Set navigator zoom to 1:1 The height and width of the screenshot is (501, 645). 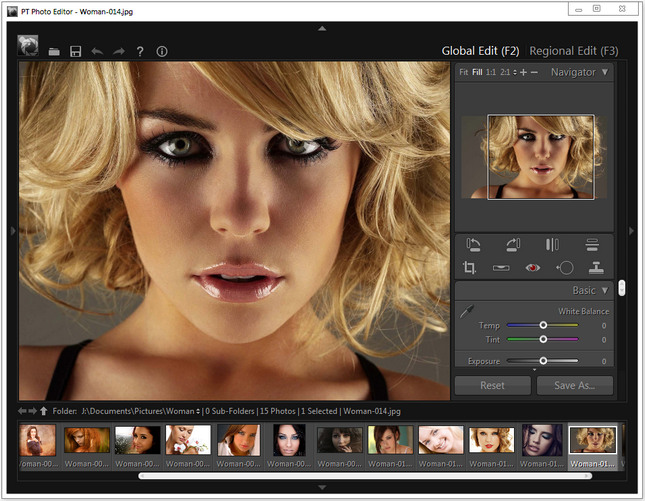point(491,72)
